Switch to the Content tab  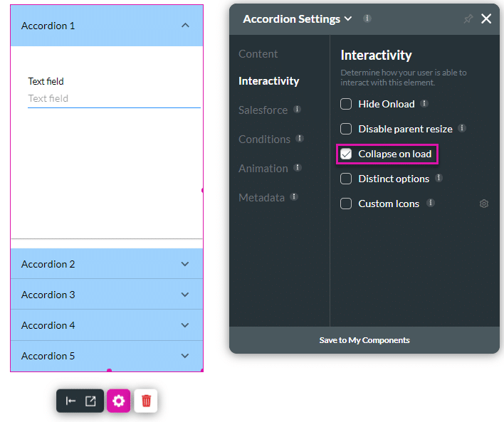258,54
